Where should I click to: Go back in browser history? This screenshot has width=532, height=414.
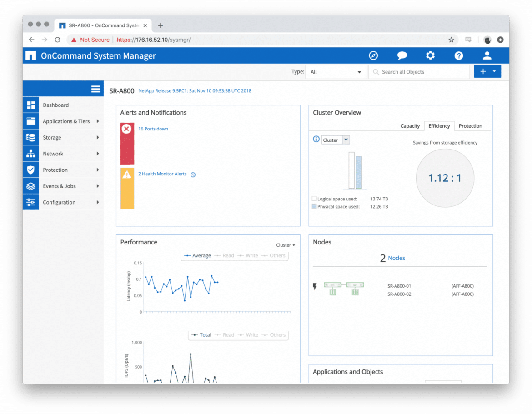pos(31,40)
